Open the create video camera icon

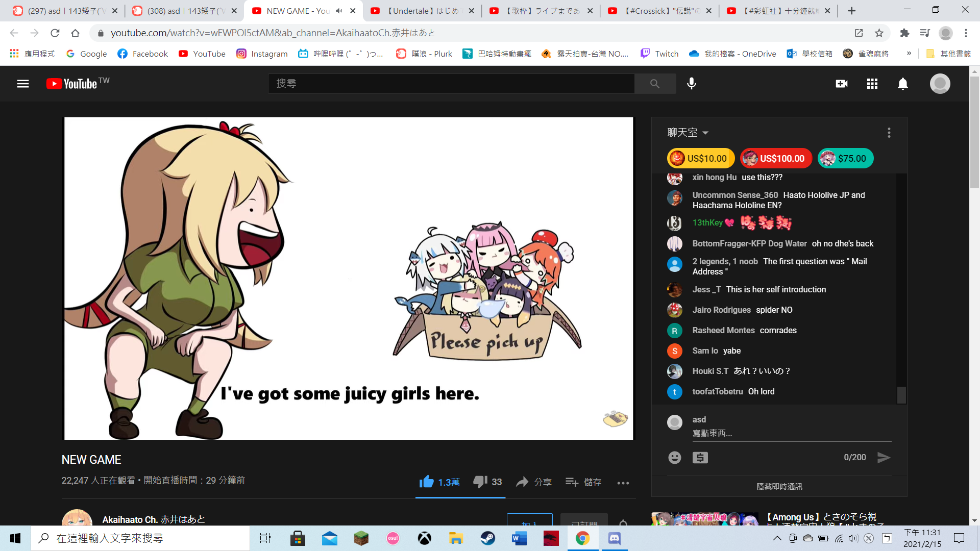[842, 84]
